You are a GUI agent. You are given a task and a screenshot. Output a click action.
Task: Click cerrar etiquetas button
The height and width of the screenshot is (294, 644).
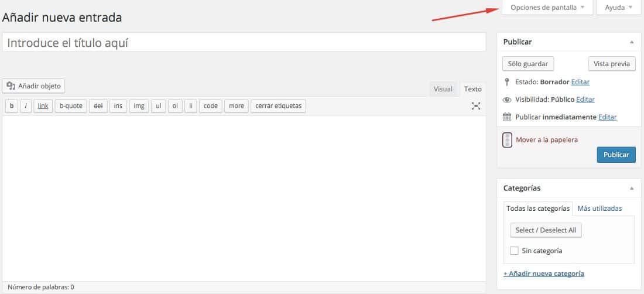(279, 106)
